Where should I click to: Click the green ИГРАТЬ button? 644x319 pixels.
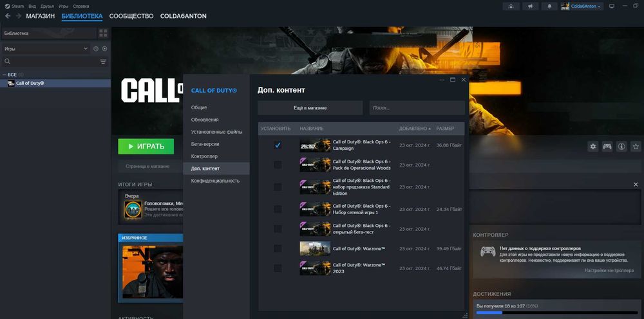[146, 147]
